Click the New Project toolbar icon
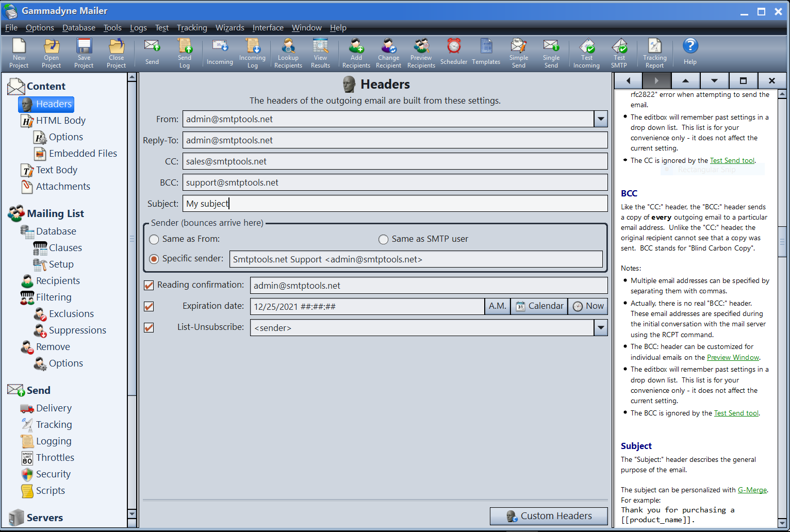This screenshot has width=790, height=532. pyautogui.click(x=19, y=53)
